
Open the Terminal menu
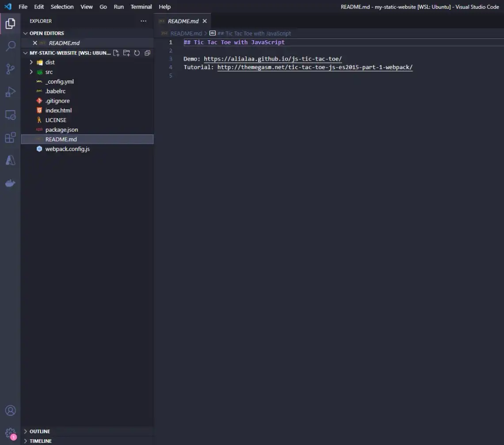click(x=141, y=7)
